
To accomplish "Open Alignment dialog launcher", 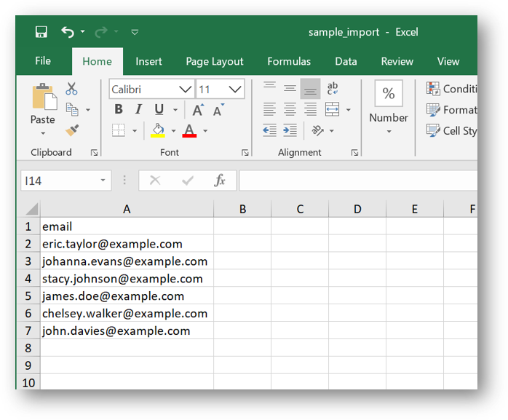I will pos(354,153).
